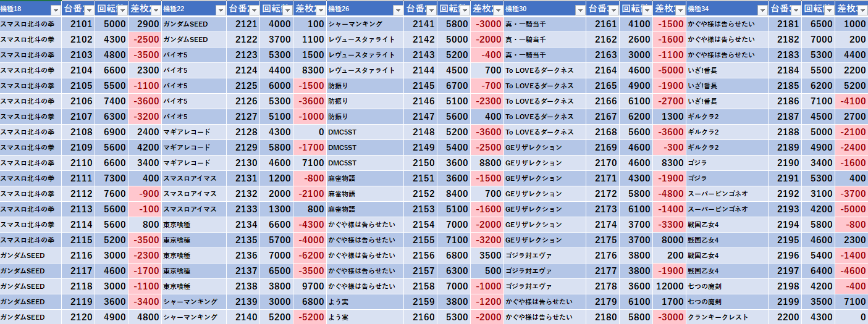The width and height of the screenshot is (868, 324).
Task: Select ゴジラ対エヴァ name in row 2177
Action: (529, 271)
